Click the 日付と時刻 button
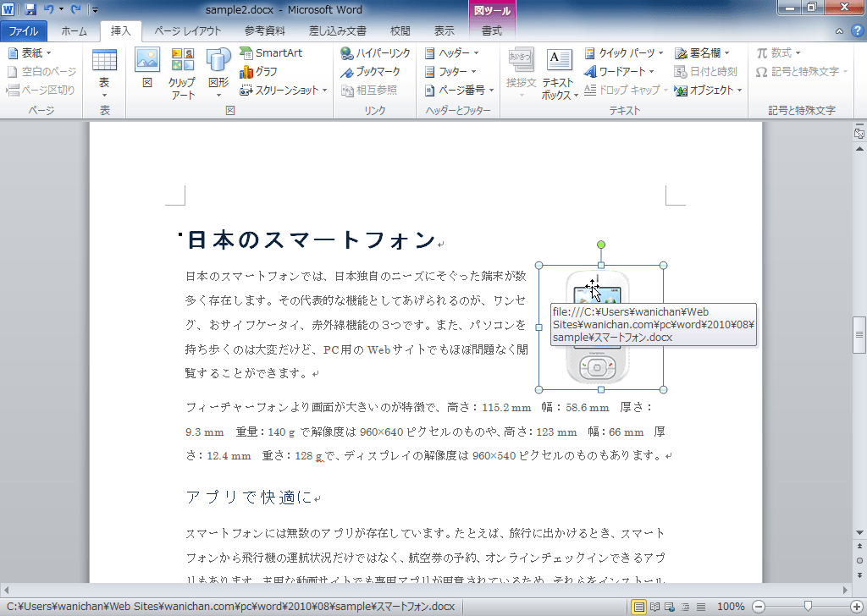Image resolution: width=867 pixels, height=616 pixels. (x=706, y=71)
